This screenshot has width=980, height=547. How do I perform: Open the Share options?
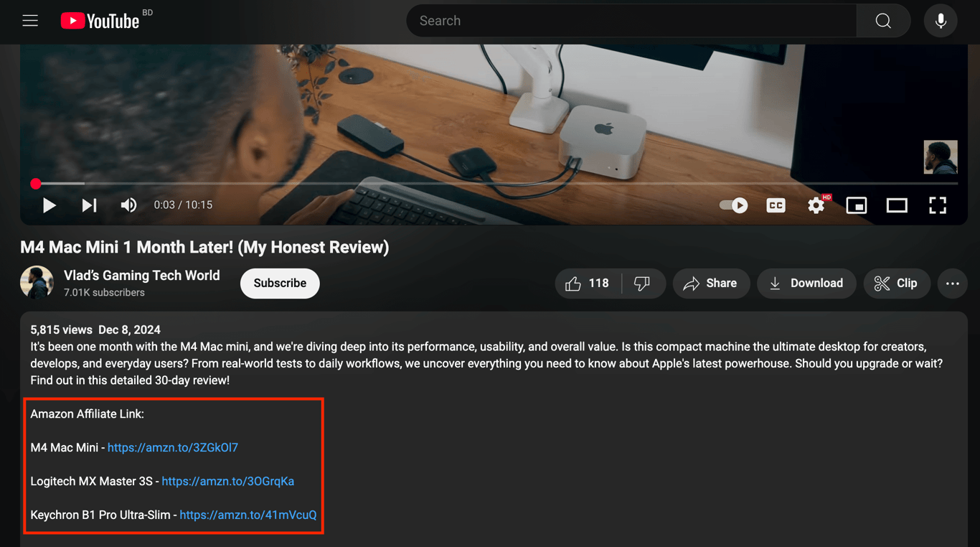(x=711, y=283)
